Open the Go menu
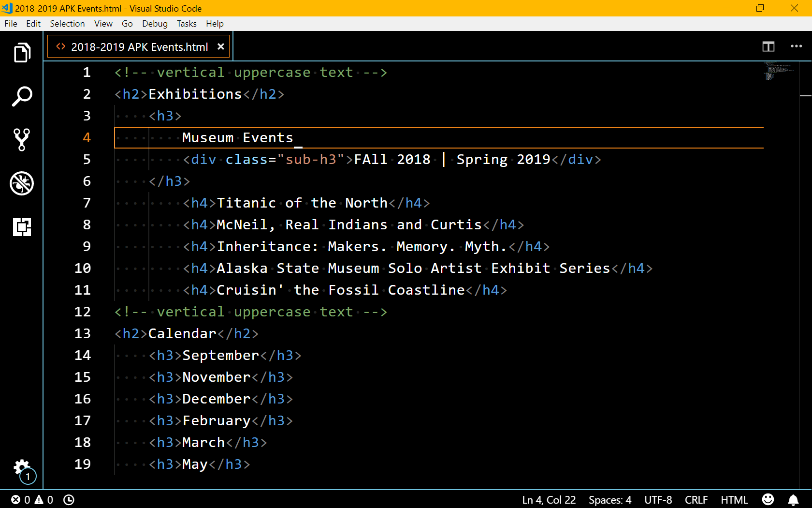This screenshot has width=812, height=508. tap(127, 24)
